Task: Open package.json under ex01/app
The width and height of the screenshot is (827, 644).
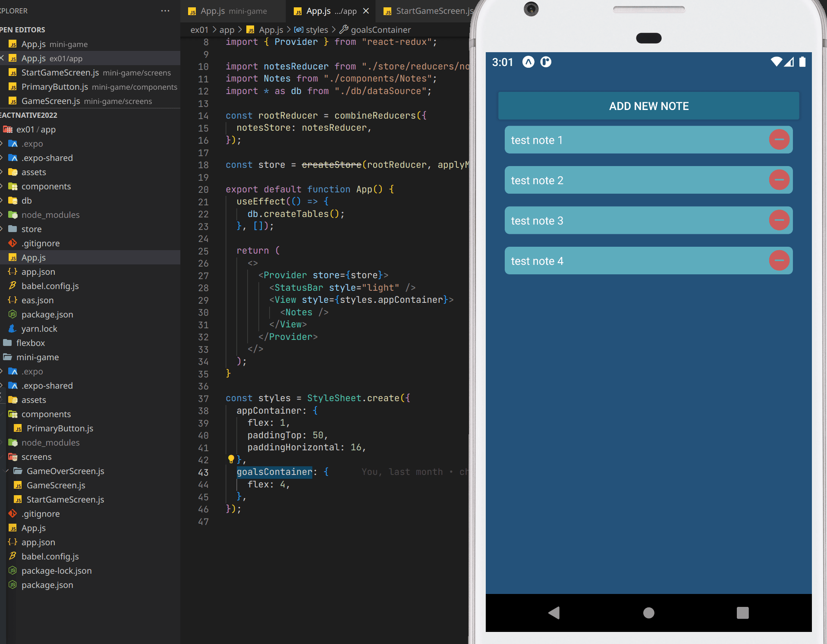Action: pos(90,314)
